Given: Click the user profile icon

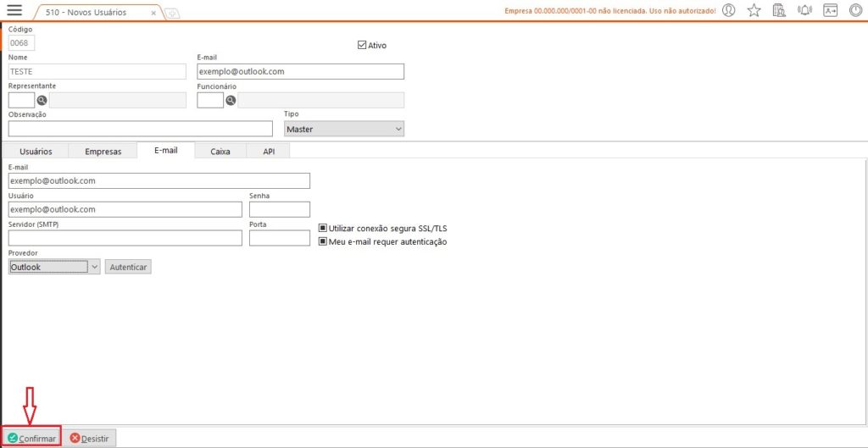Looking at the screenshot, I should click(x=728, y=10).
